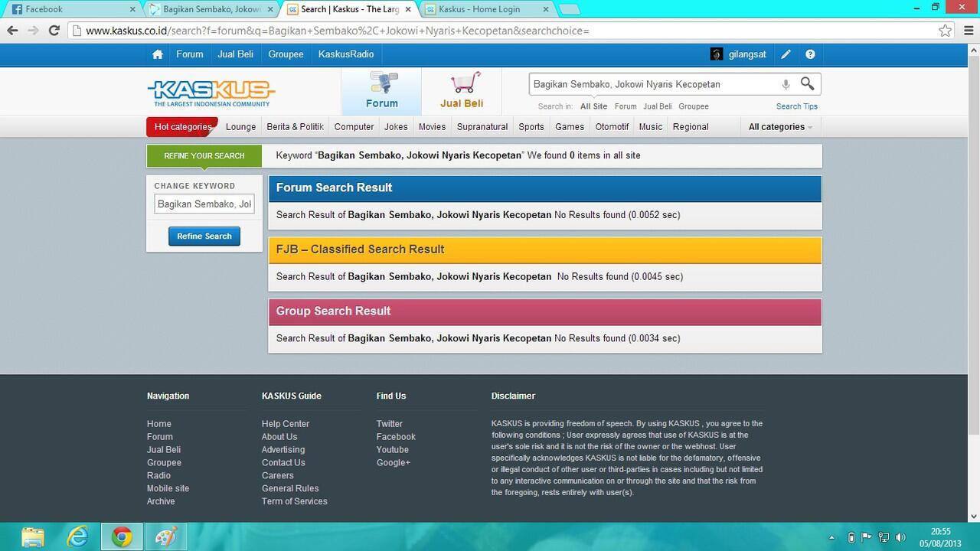The image size is (980, 551).
Task: Open the Chrome menu icon
Action: [x=967, y=31]
